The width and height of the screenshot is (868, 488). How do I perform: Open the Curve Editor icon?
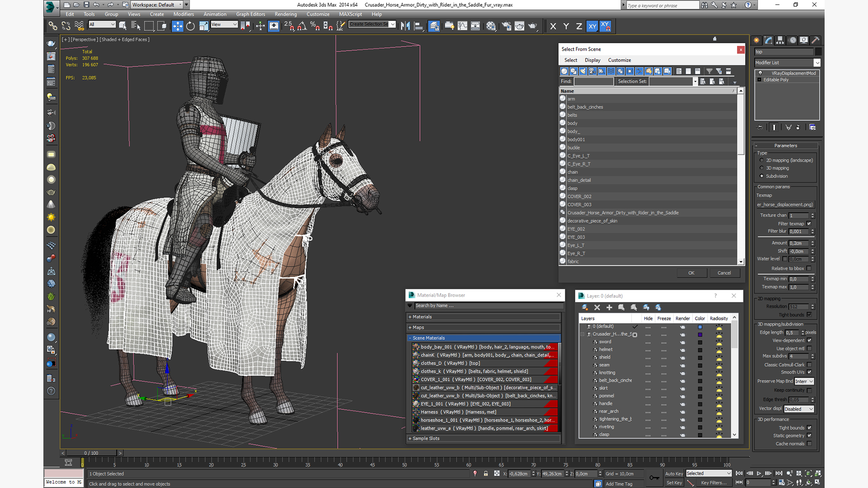pyautogui.click(x=462, y=26)
